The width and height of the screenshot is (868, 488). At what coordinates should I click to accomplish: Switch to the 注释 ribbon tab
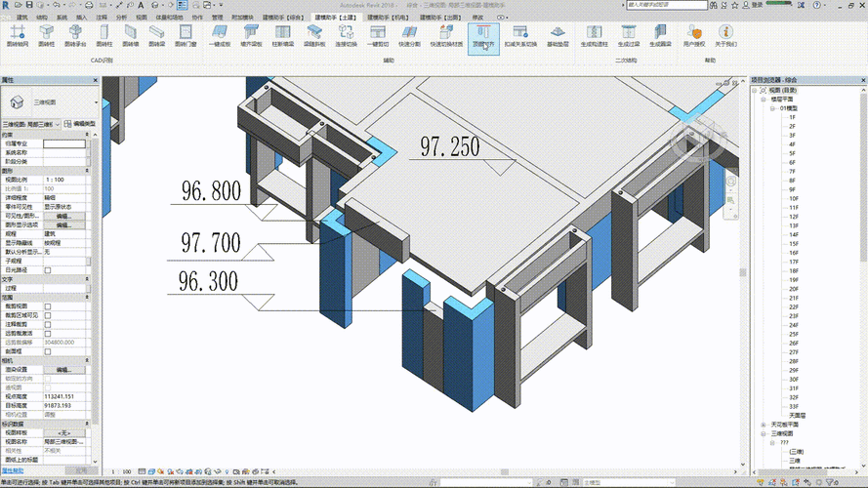pyautogui.click(x=102, y=18)
